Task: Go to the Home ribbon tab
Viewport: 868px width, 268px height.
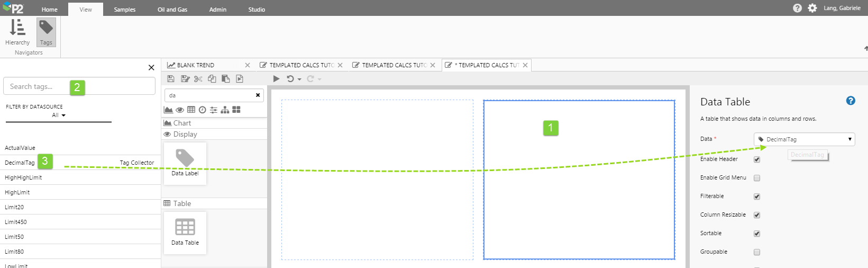Action: pos(50,10)
